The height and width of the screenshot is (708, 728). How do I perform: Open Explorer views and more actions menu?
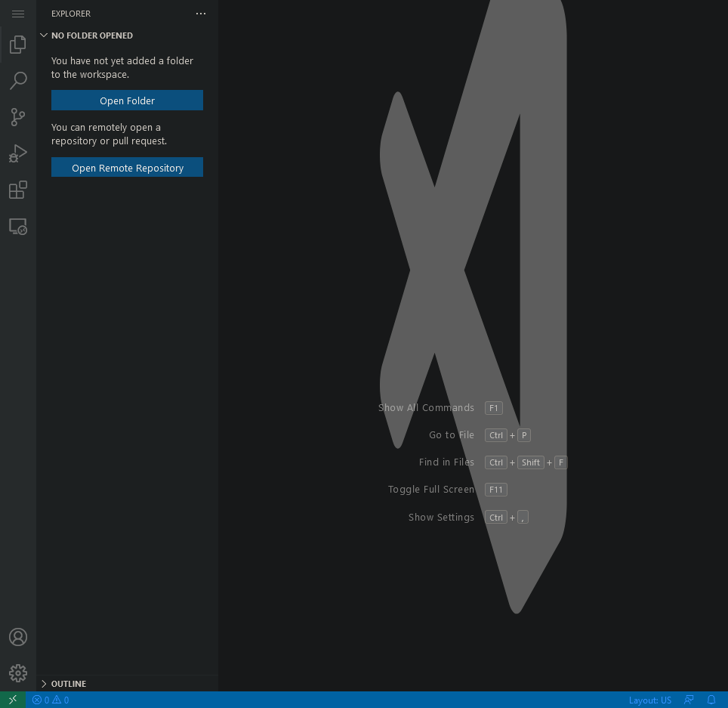point(201,14)
